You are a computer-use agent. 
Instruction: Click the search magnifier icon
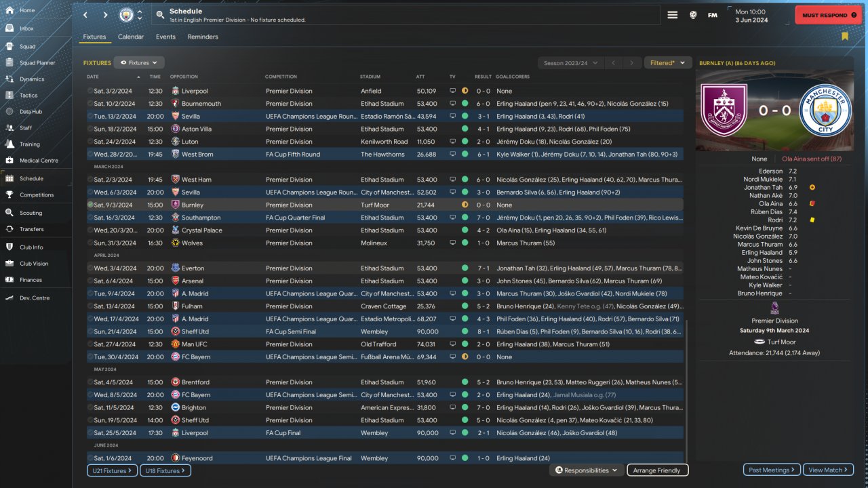(160, 15)
